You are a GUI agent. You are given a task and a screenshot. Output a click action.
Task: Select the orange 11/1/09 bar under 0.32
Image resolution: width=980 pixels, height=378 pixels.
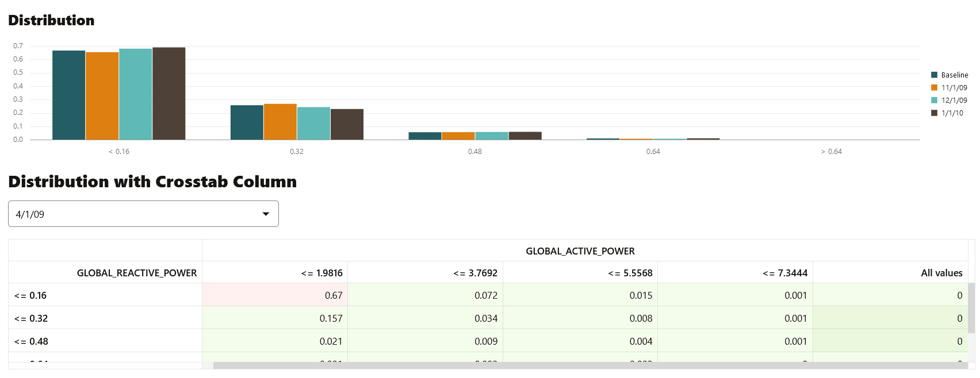coord(280,122)
